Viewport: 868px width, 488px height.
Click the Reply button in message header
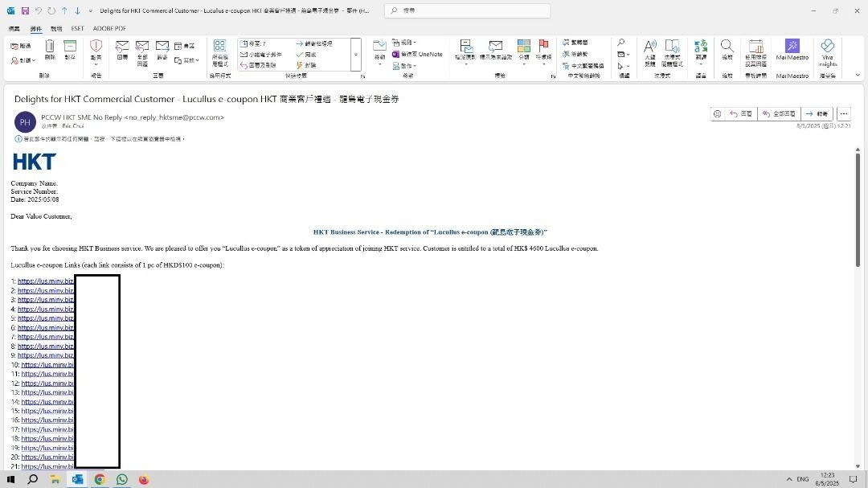coord(741,113)
